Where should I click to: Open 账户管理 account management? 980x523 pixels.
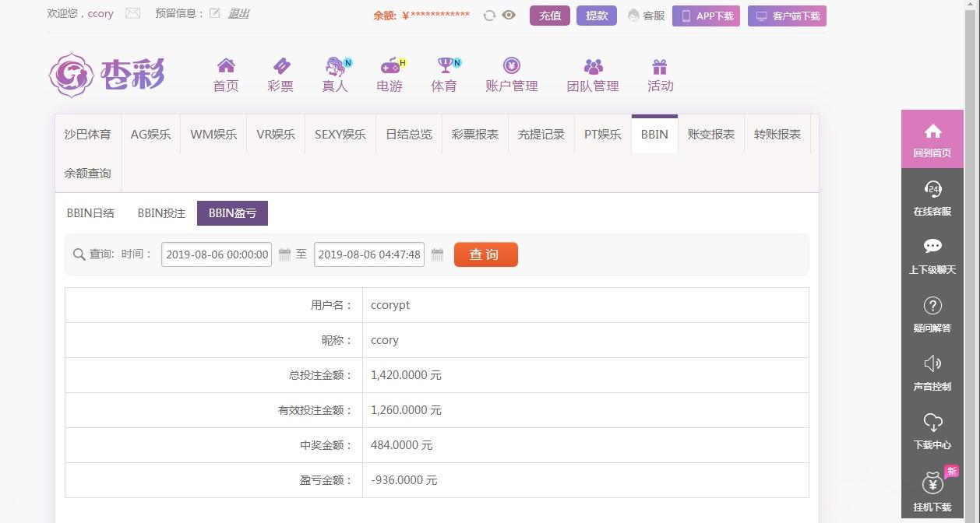click(512, 75)
